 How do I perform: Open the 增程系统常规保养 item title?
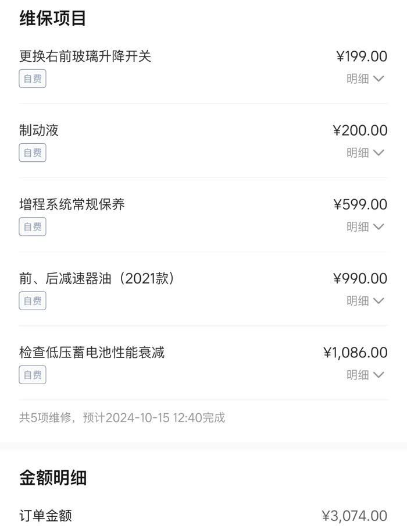click(x=72, y=204)
